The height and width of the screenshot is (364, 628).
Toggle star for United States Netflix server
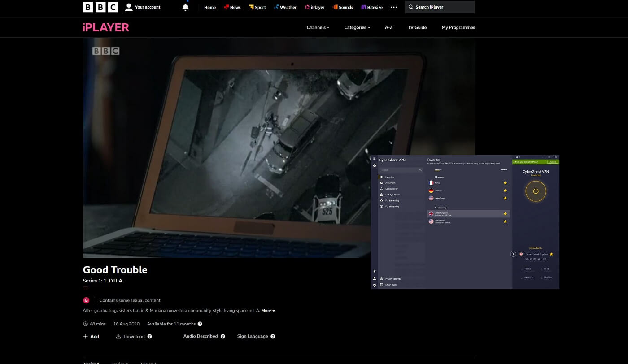[505, 221]
